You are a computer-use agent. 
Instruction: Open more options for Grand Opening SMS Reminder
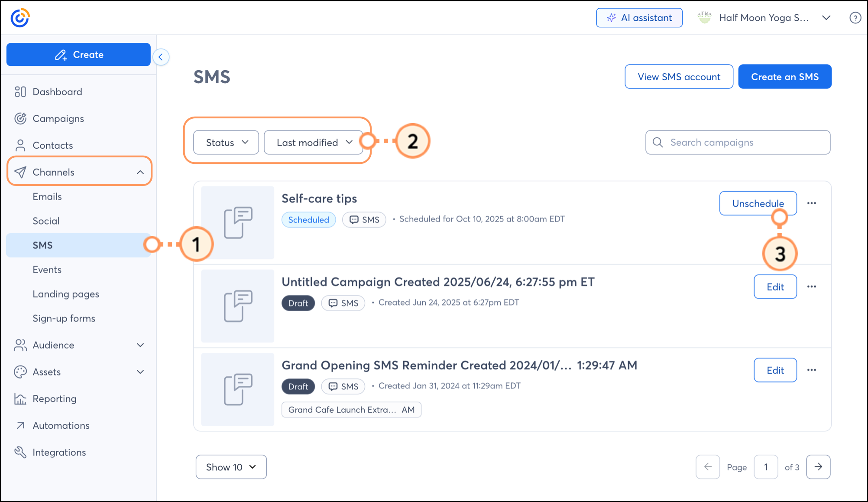point(811,370)
